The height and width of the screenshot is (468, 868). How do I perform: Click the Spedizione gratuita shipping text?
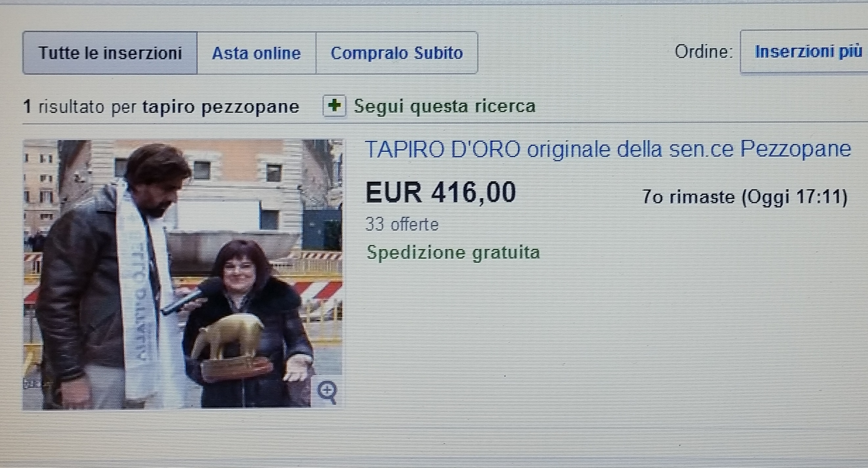click(x=453, y=253)
